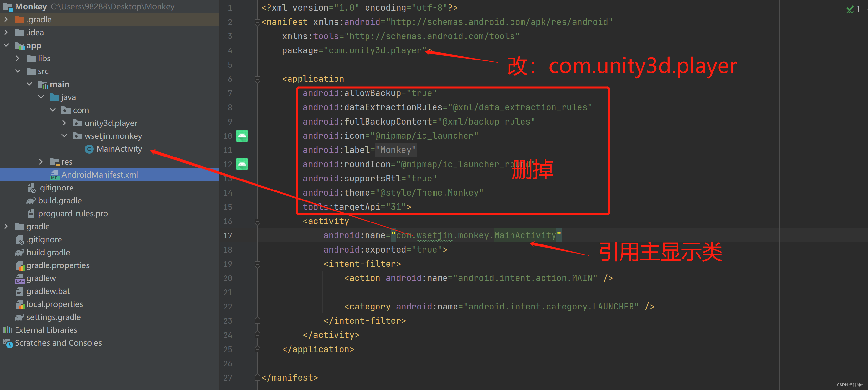868x390 pixels.
Task: Click the checkmark validation icon top right
Action: click(850, 9)
